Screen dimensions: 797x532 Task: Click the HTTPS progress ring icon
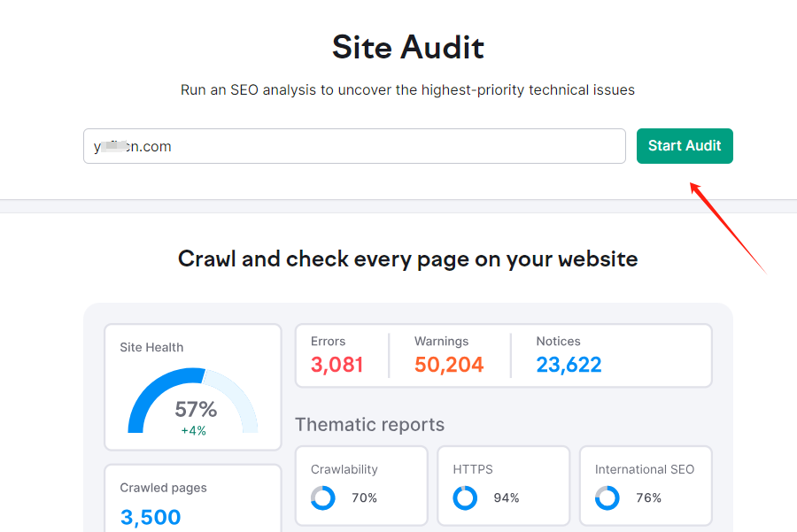pyautogui.click(x=464, y=498)
